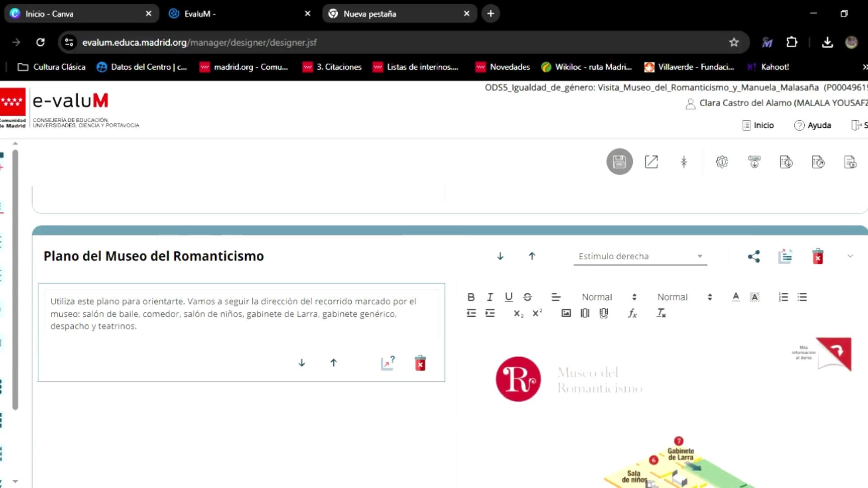Toggle italic formatting
Viewport: 868px width, 488px height.
[490, 297]
